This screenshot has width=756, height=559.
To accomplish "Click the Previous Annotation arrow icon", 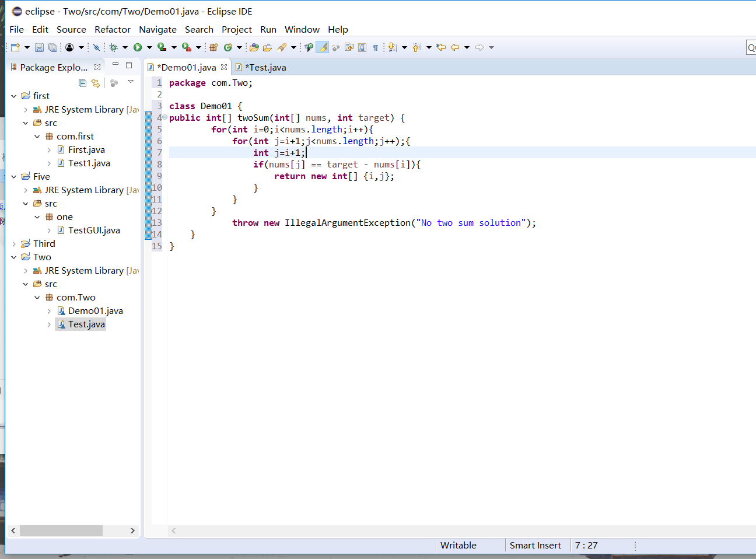I will pyautogui.click(x=416, y=47).
